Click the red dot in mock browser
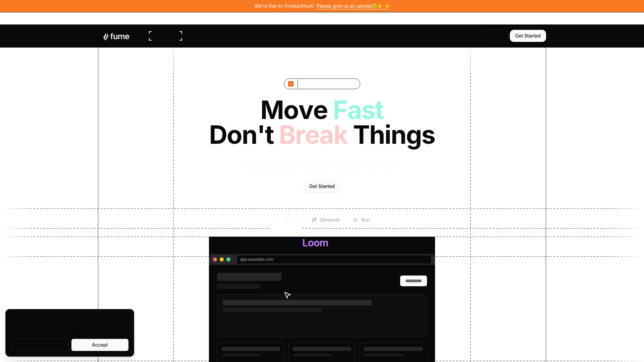Image resolution: width=644 pixels, height=362 pixels. point(215,259)
